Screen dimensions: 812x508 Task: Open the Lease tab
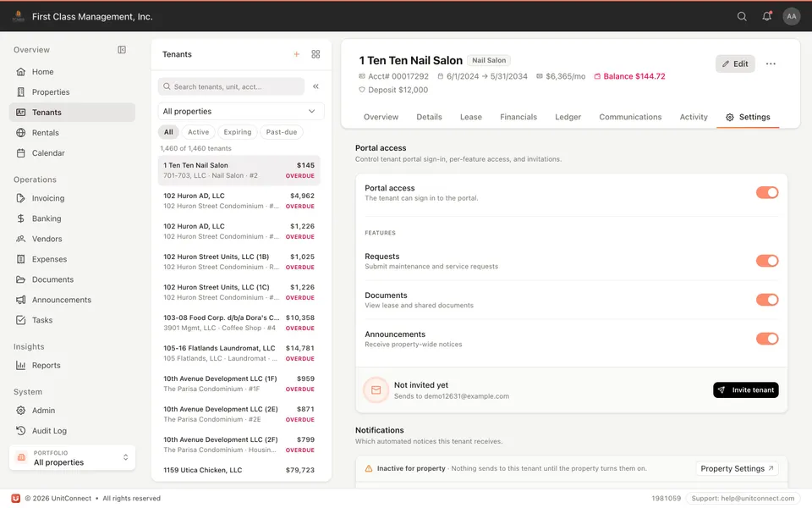click(x=471, y=117)
